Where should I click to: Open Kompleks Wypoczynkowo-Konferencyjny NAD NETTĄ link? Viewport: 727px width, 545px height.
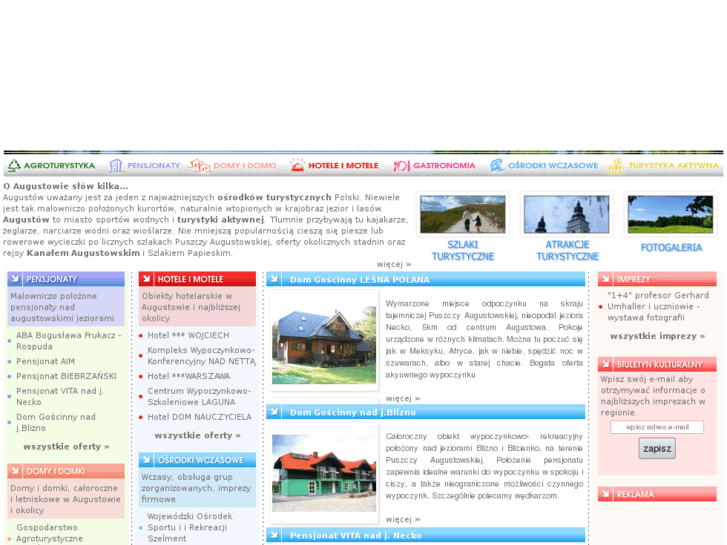click(201, 356)
